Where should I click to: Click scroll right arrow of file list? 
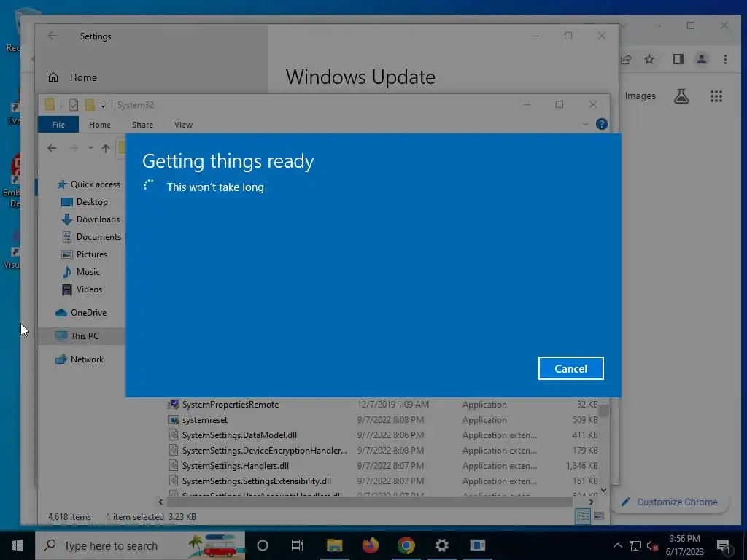[x=591, y=502]
